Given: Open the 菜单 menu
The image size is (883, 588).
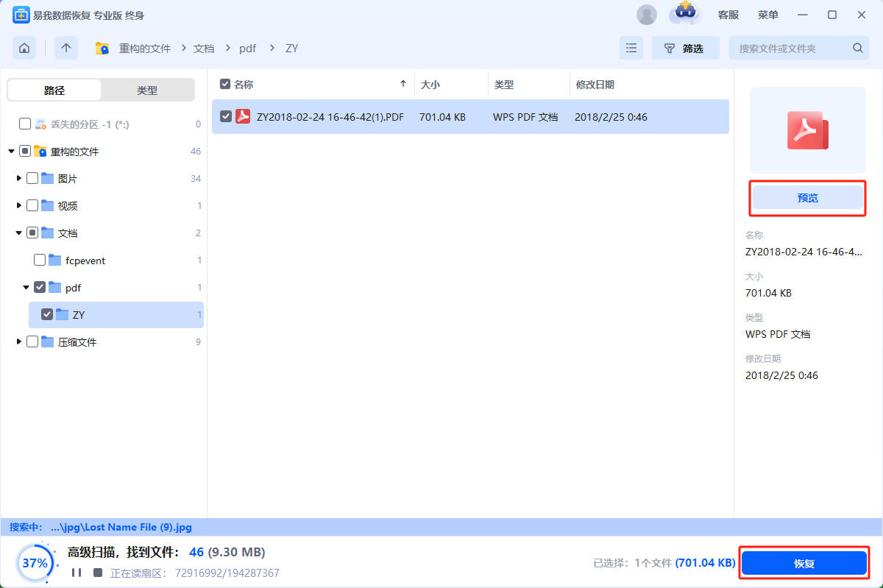Looking at the screenshot, I should [x=768, y=15].
